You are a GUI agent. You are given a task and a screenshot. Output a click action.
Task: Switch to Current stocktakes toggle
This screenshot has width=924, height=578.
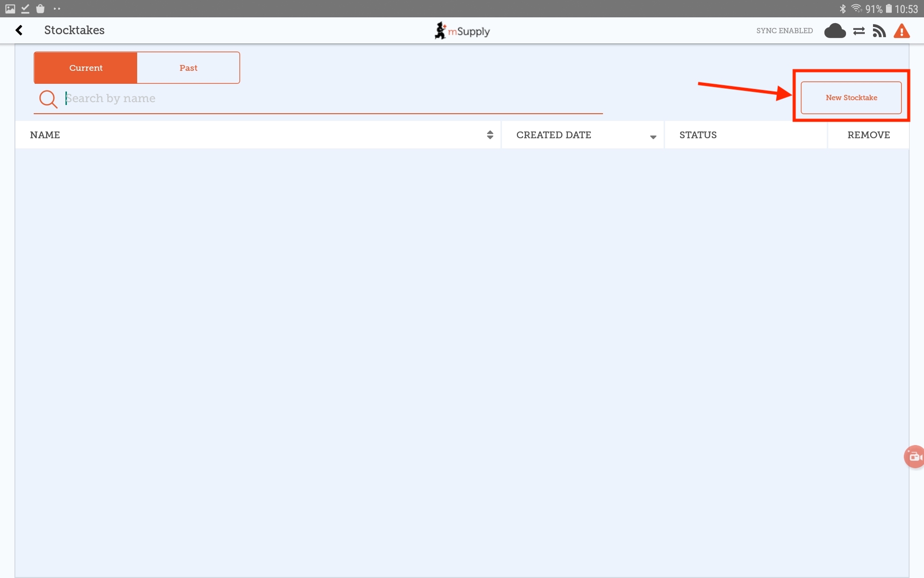[x=86, y=68]
